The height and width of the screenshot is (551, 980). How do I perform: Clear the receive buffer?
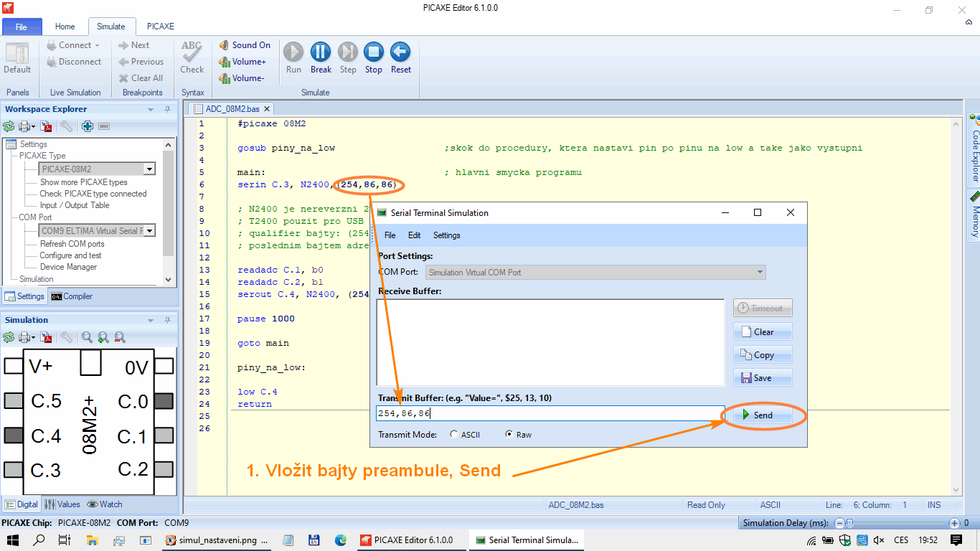pyautogui.click(x=763, y=331)
